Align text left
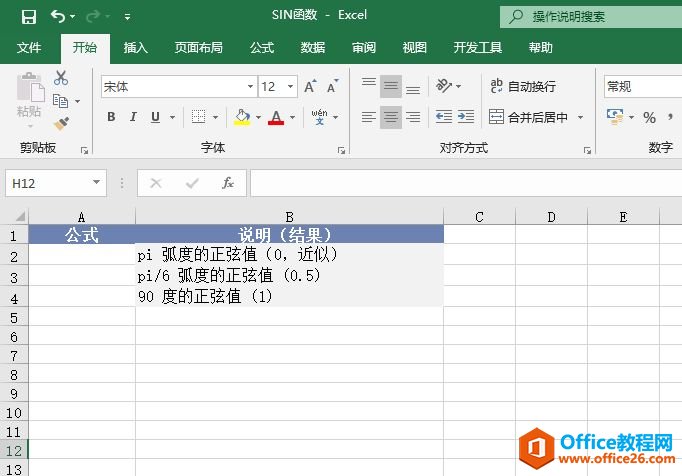682x476 pixels. pyautogui.click(x=369, y=117)
